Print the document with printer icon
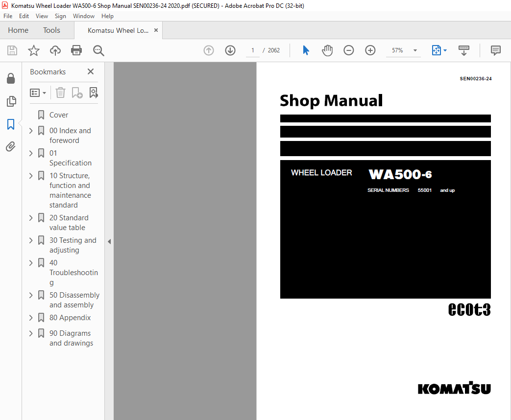 [76, 50]
